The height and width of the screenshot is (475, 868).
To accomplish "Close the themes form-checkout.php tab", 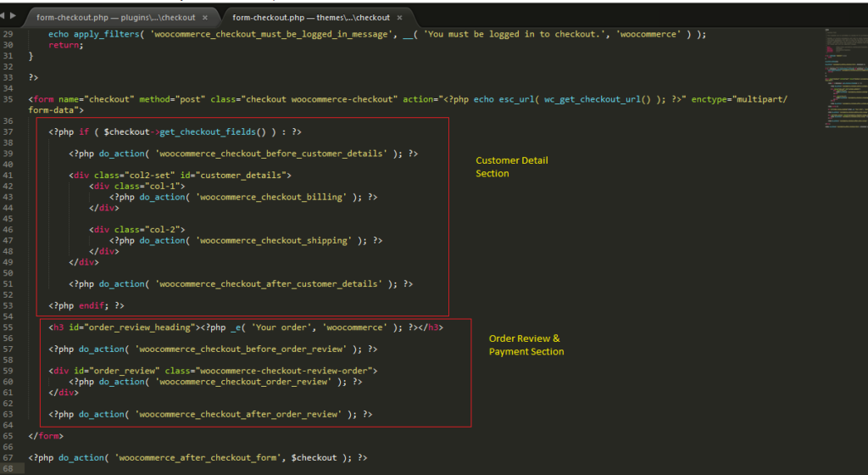I will coord(399,17).
